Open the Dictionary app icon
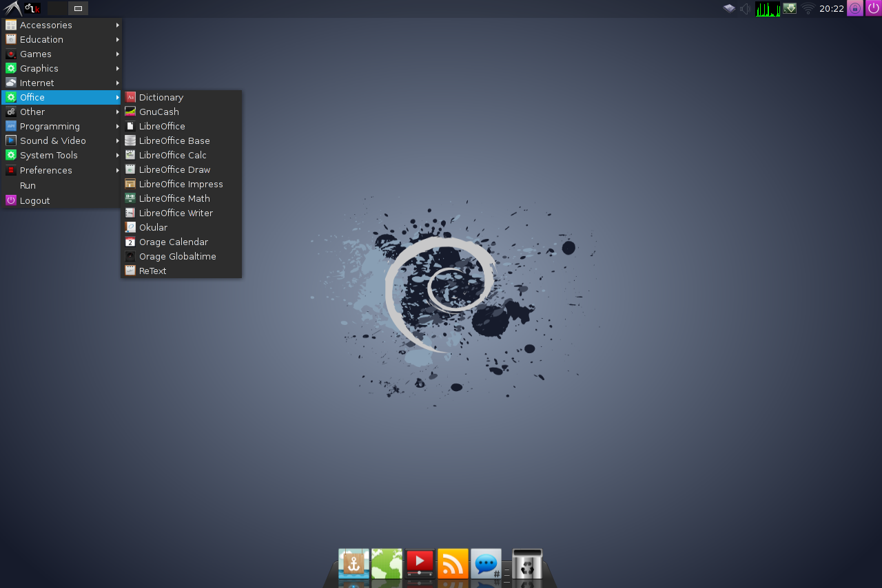The image size is (882, 588). pyautogui.click(x=130, y=97)
